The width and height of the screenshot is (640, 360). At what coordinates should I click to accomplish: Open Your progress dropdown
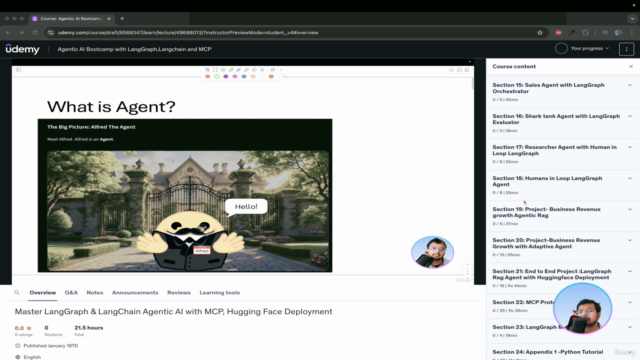click(590, 48)
